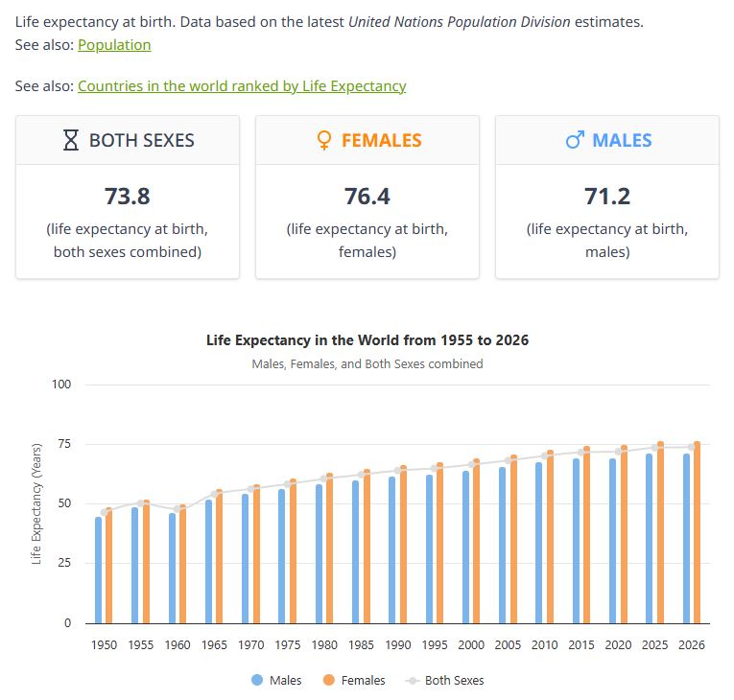Click the Both Sexes 73.8 value
Screen dimensions: 734x700
click(128, 197)
